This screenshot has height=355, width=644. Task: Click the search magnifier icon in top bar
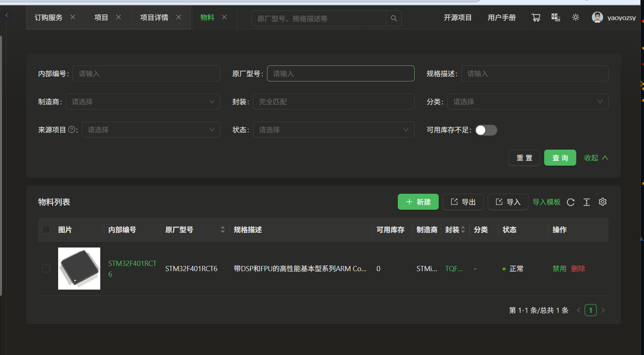(394, 18)
